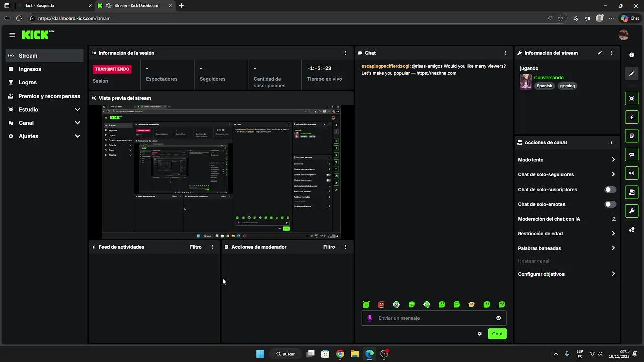The height and width of the screenshot is (362, 644).
Task: Click the purple microphone icon in message box
Action: click(370, 318)
